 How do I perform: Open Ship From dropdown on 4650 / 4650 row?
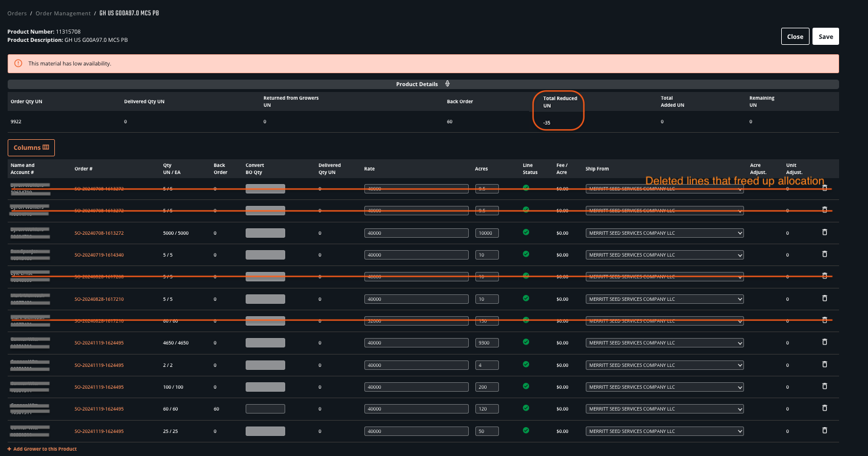(x=664, y=343)
